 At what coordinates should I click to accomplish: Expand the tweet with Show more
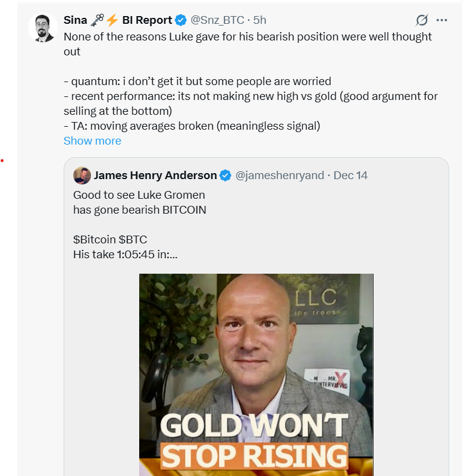point(92,141)
